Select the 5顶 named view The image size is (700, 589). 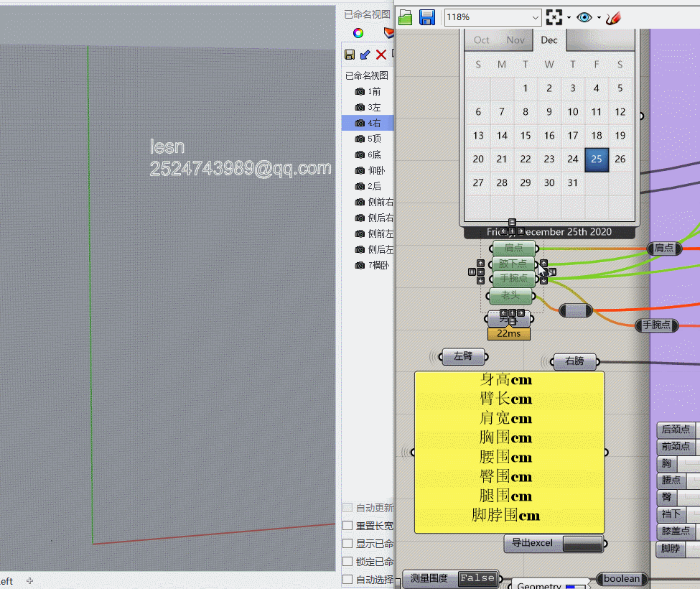tap(368, 139)
